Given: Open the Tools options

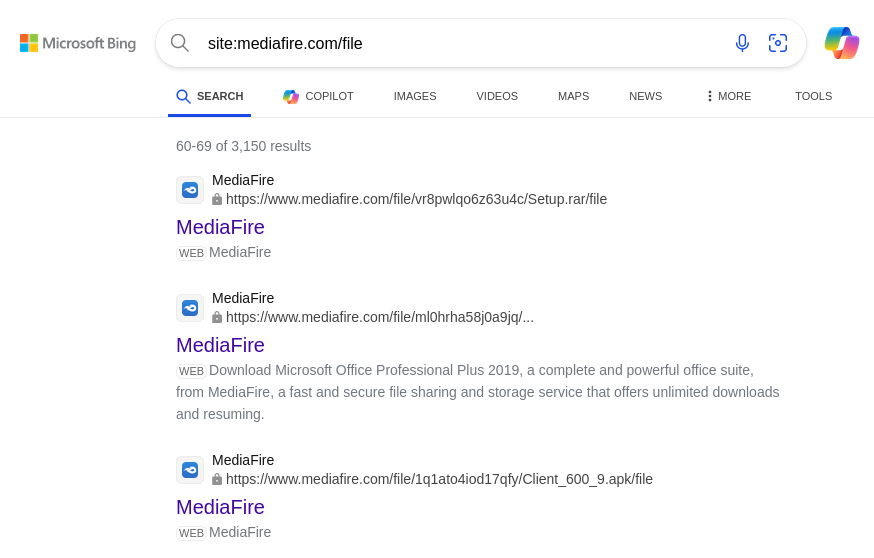Looking at the screenshot, I should point(813,96).
